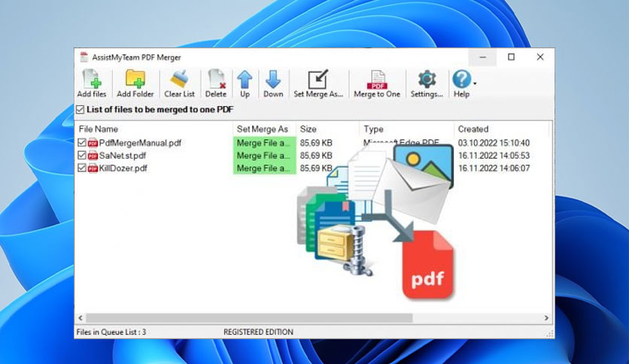This screenshot has width=629, height=364.
Task: Click the size value of SaNet.st.pdf
Action: [x=316, y=156]
